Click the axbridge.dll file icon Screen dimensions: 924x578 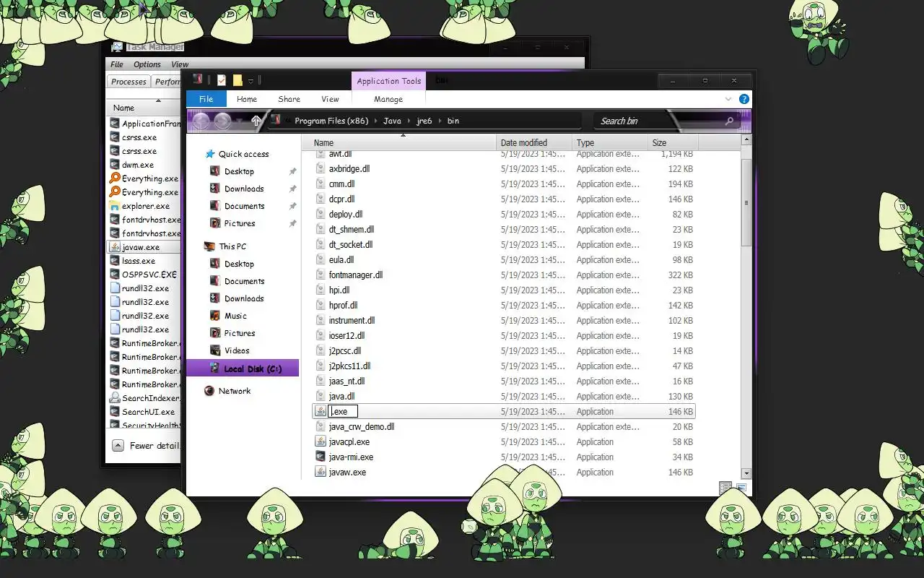(321, 168)
